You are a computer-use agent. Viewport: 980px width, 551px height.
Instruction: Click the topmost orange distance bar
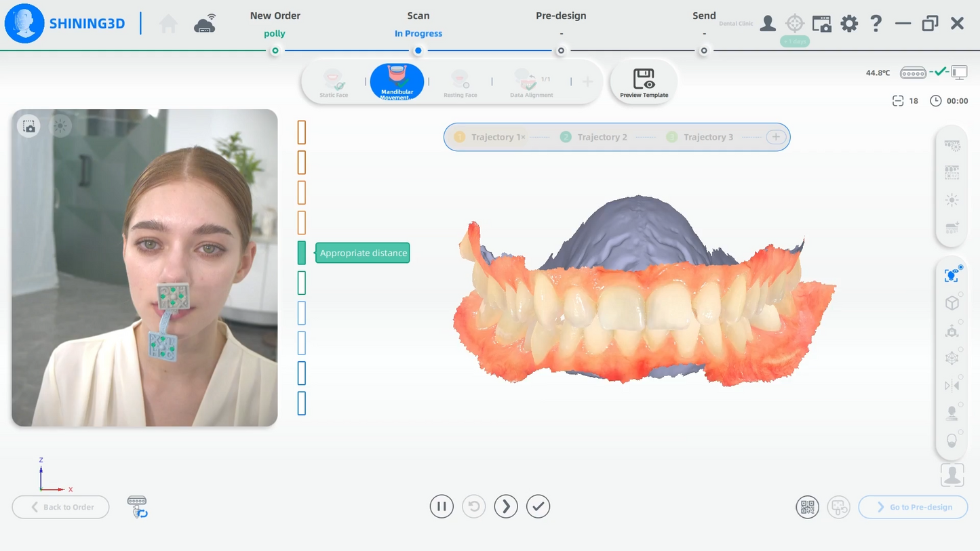click(x=302, y=132)
